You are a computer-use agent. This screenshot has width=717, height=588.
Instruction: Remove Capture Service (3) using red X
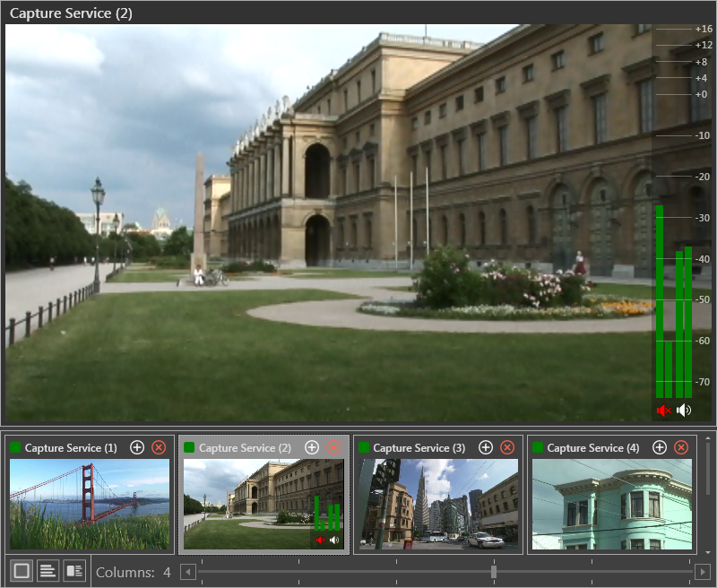(x=507, y=447)
